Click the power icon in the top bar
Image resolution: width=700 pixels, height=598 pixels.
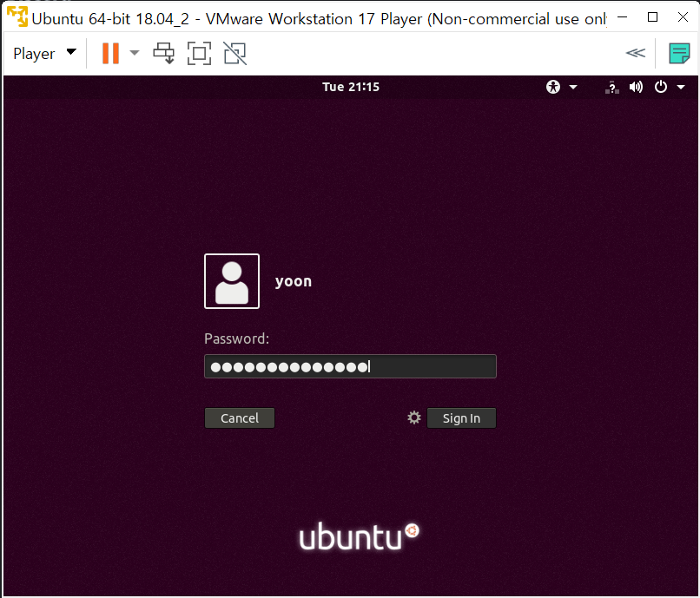point(661,87)
